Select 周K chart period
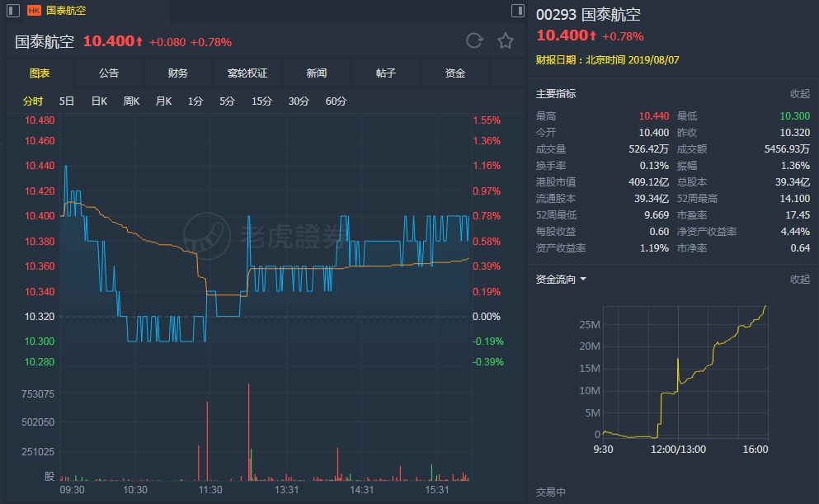This screenshot has width=819, height=504. click(x=131, y=101)
